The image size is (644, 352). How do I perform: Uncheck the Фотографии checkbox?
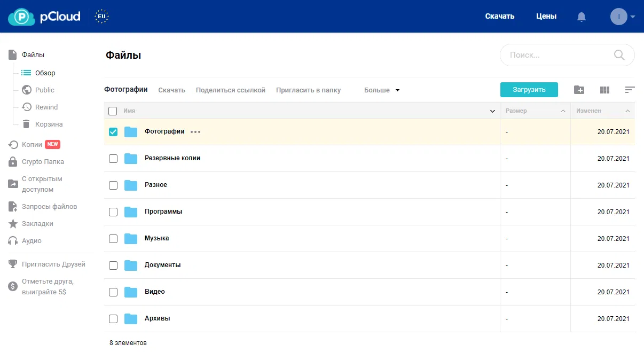coord(113,132)
